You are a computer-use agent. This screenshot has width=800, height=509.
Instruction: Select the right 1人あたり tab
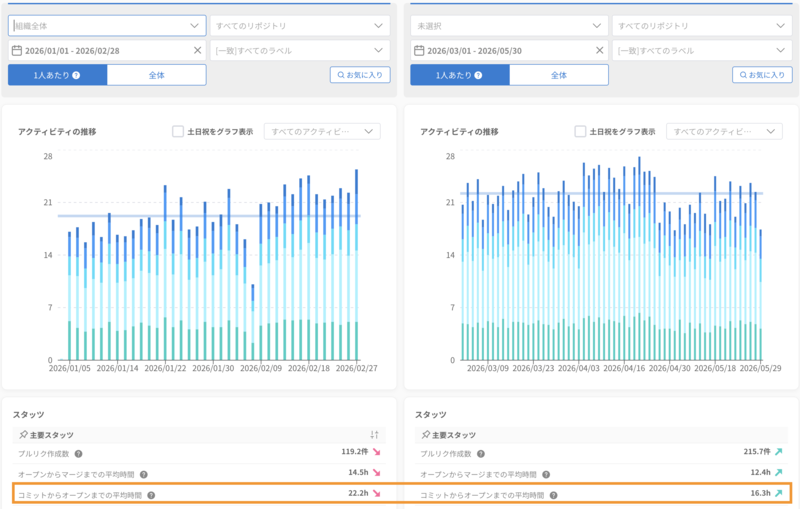[460, 75]
